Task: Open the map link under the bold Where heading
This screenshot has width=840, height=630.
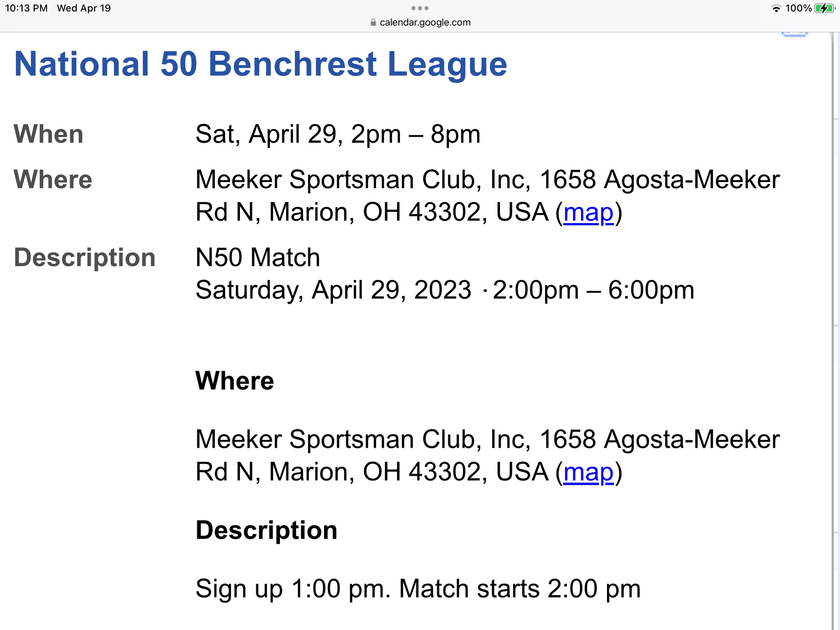Action: 589,472
